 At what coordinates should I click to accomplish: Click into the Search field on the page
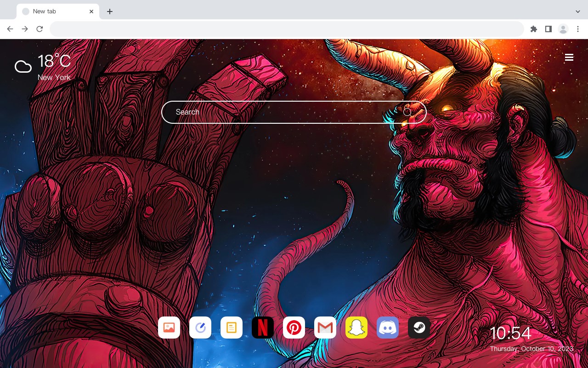pos(294,112)
